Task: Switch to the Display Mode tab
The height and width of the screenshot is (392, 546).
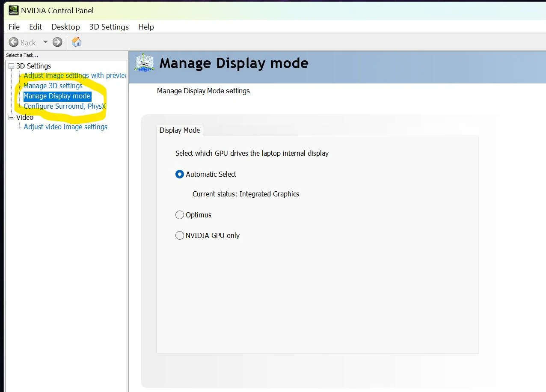Action: [x=179, y=130]
